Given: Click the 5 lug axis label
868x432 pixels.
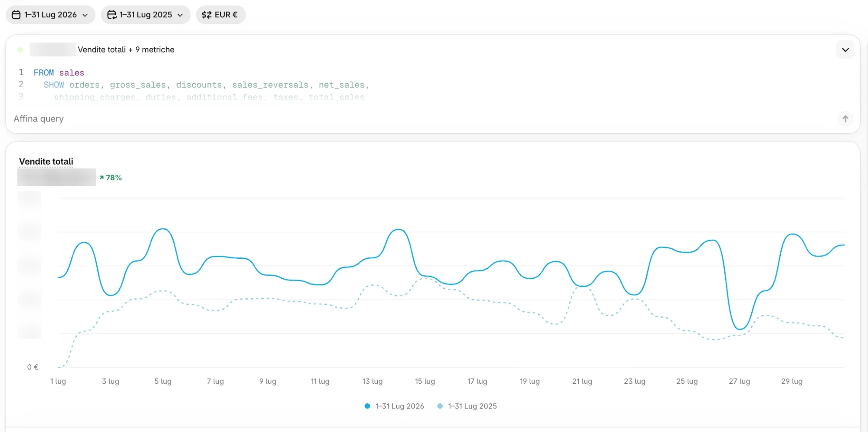Looking at the screenshot, I should click(x=163, y=381).
